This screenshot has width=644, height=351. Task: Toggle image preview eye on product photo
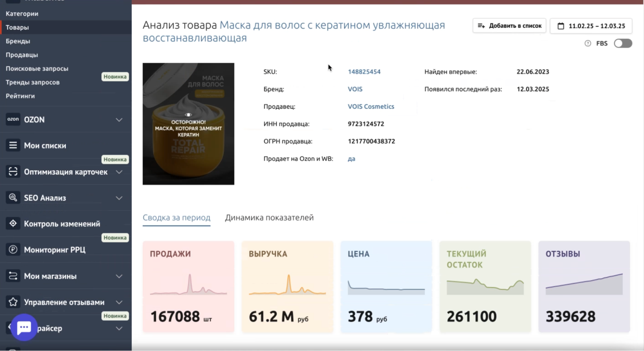[188, 114]
